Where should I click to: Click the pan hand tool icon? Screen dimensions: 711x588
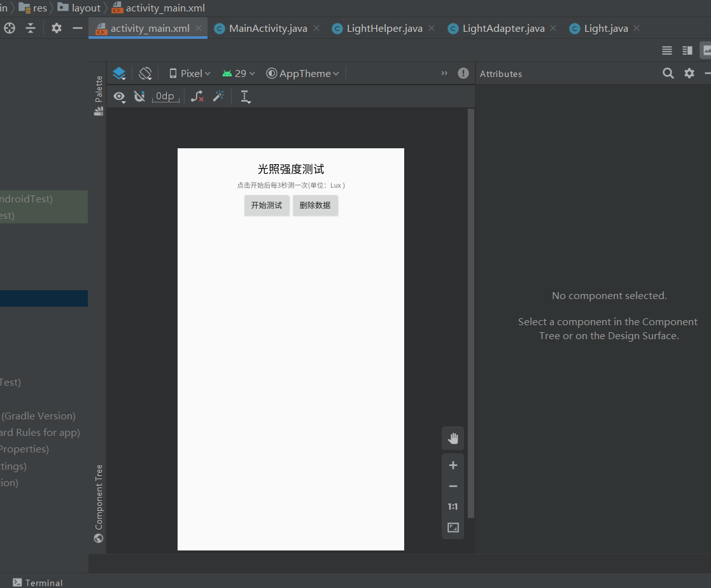(453, 438)
